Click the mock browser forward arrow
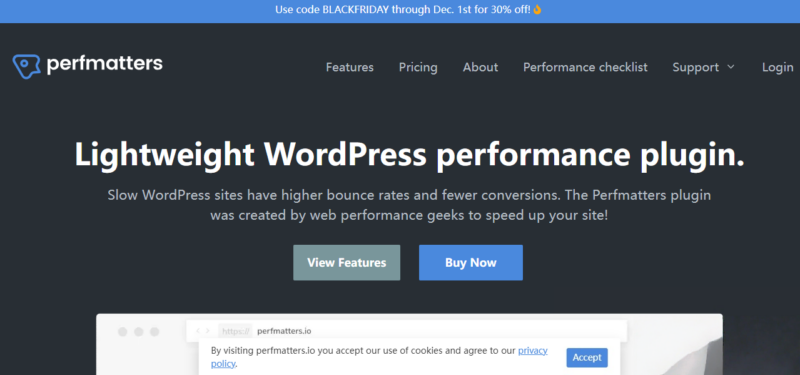This screenshot has width=800, height=375. coord(208,331)
